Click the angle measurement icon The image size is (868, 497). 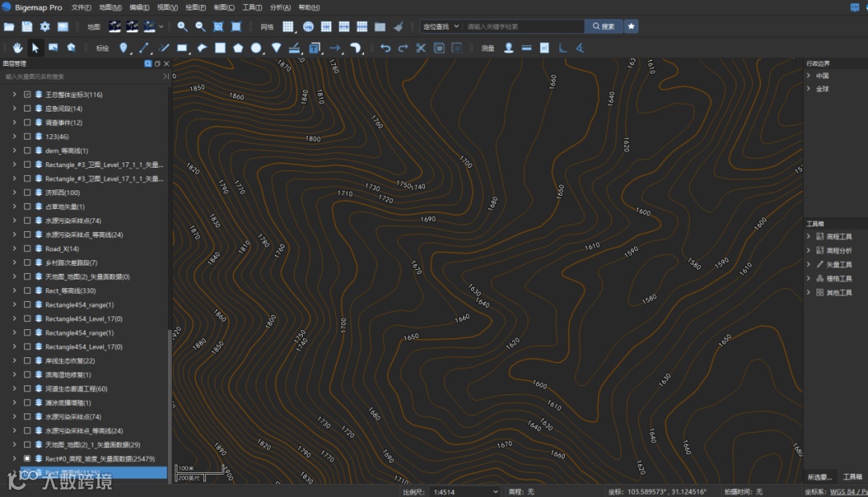click(x=580, y=48)
